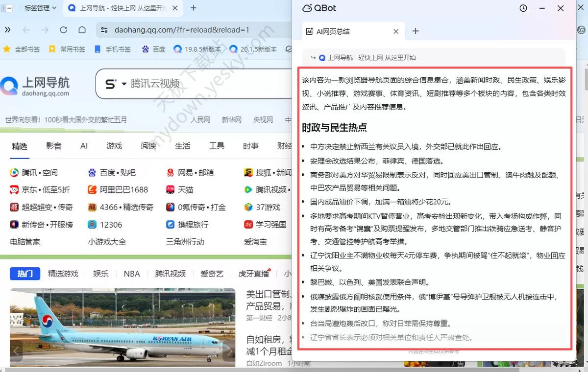
Task: Click the site info icon in address bar
Action: tap(104, 30)
